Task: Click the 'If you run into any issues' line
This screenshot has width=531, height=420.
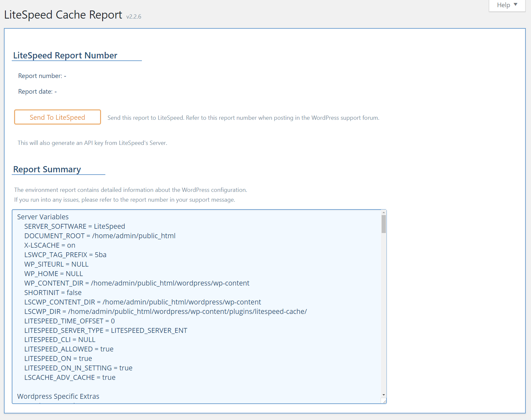Action: click(x=125, y=200)
